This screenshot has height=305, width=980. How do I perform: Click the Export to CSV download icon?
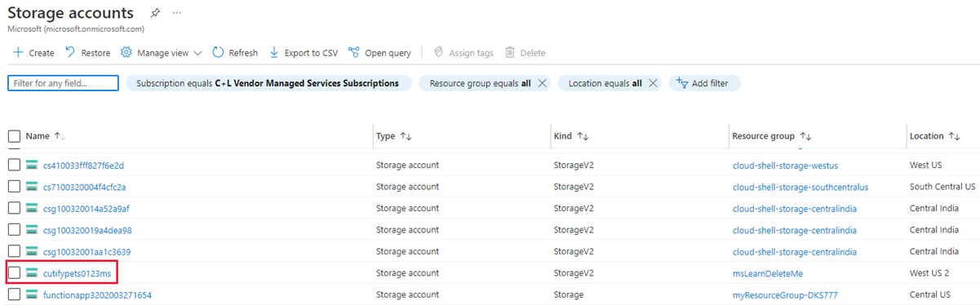274,52
